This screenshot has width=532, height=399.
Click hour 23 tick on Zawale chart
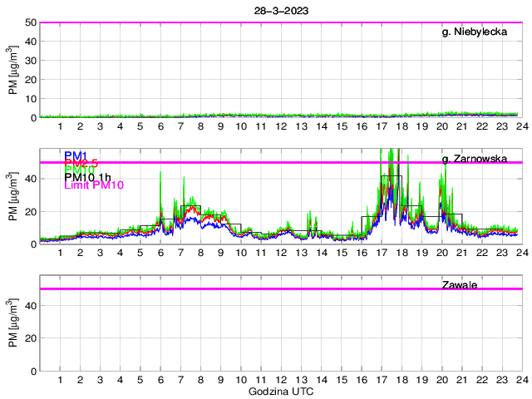[x=502, y=380]
